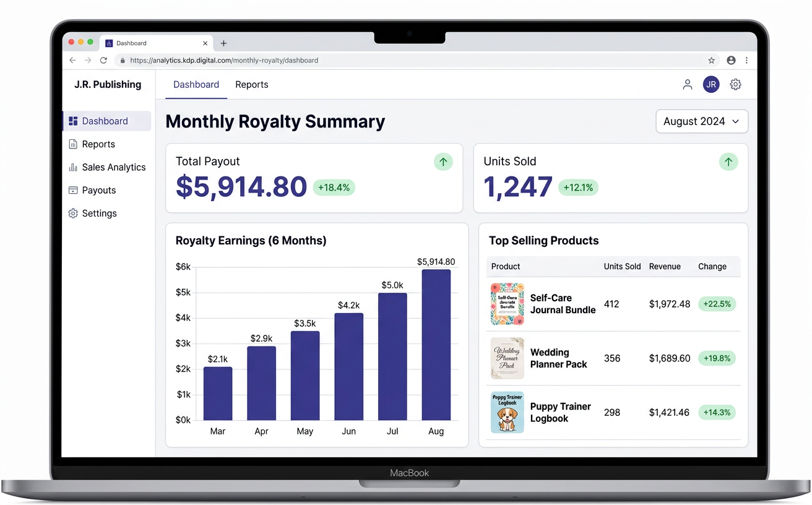812x505 pixels.
Task: Click the browser reload icon
Action: tap(103, 61)
